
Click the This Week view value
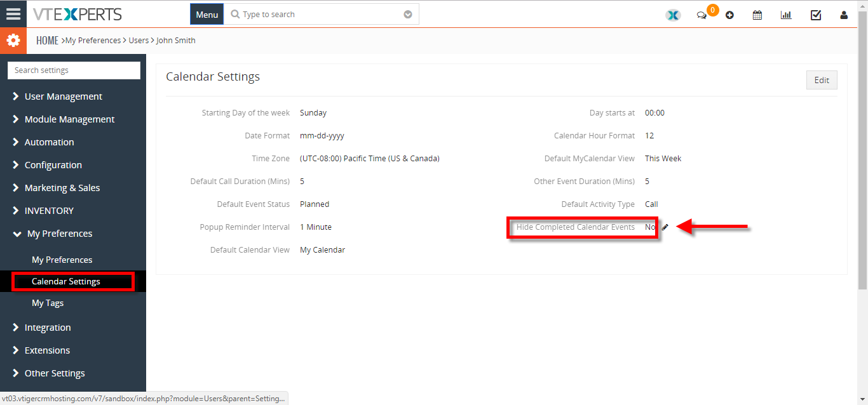[663, 159]
